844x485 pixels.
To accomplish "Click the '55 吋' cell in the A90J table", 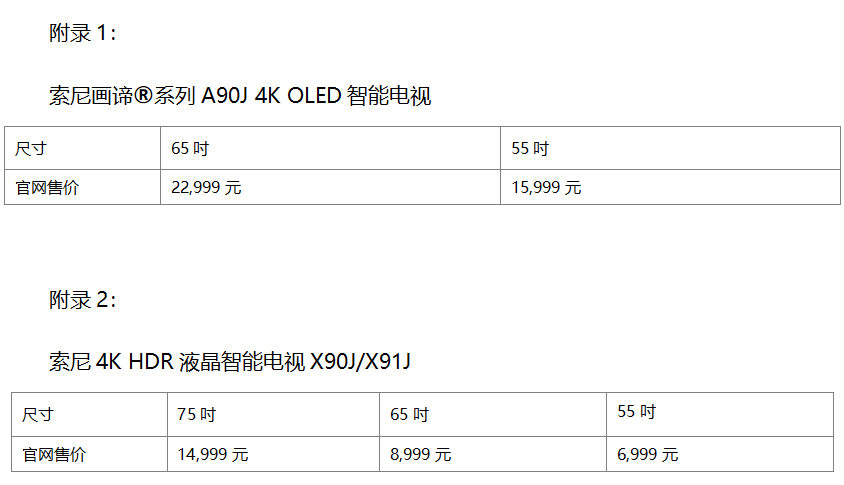I will pos(530,149).
